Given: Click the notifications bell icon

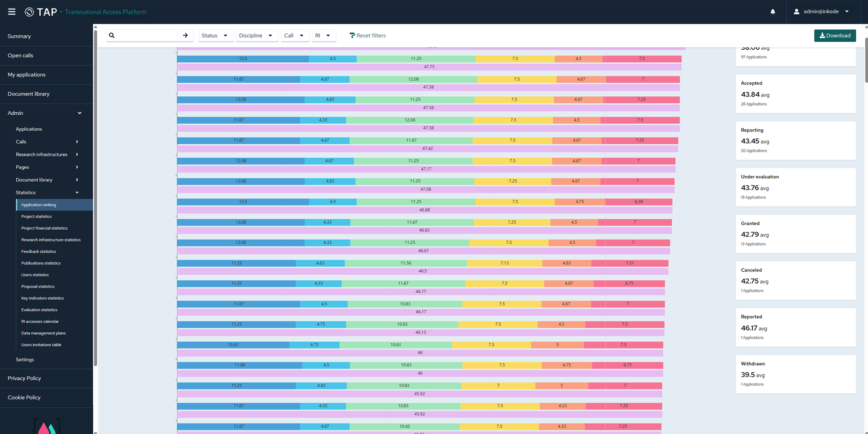Looking at the screenshot, I should 773,12.
